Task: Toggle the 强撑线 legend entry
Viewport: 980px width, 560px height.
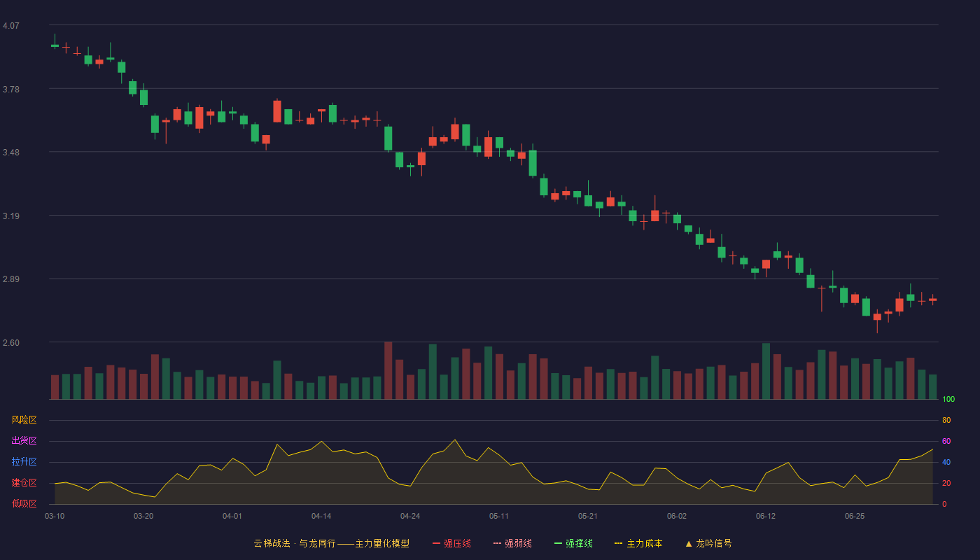Action: [573, 543]
